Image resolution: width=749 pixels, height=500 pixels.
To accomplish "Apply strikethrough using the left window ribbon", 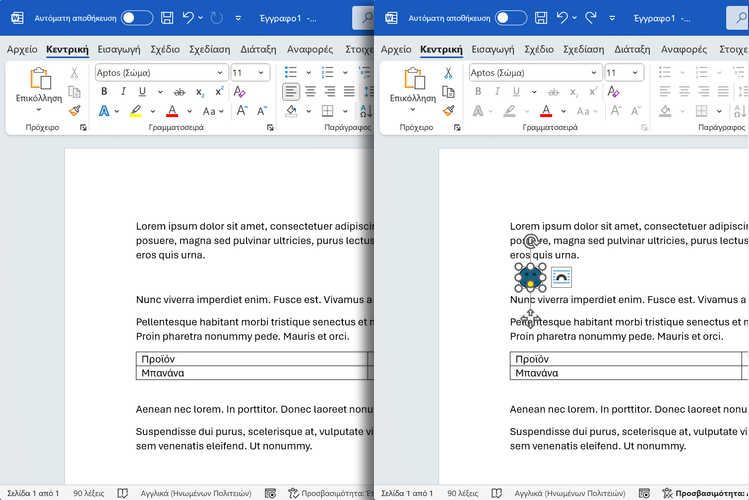I will pos(180,91).
